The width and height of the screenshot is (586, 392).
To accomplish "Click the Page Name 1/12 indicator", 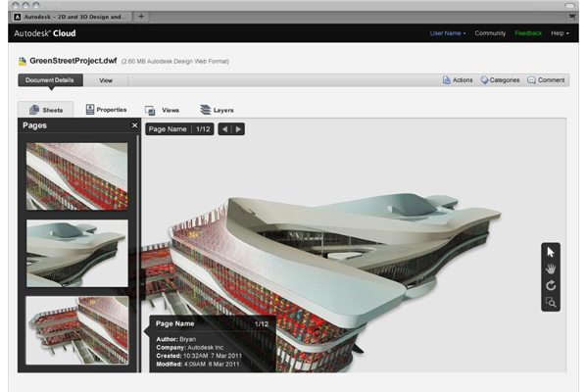I will point(179,129).
